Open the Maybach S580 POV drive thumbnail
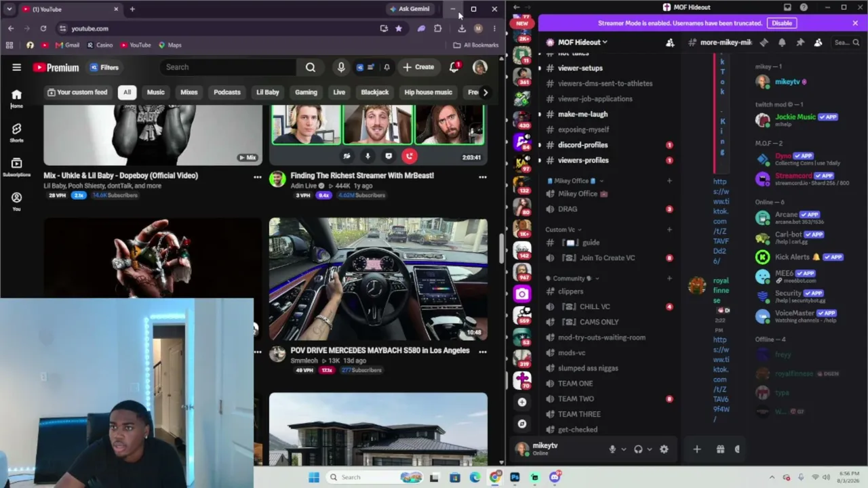868x488 pixels. coord(378,279)
